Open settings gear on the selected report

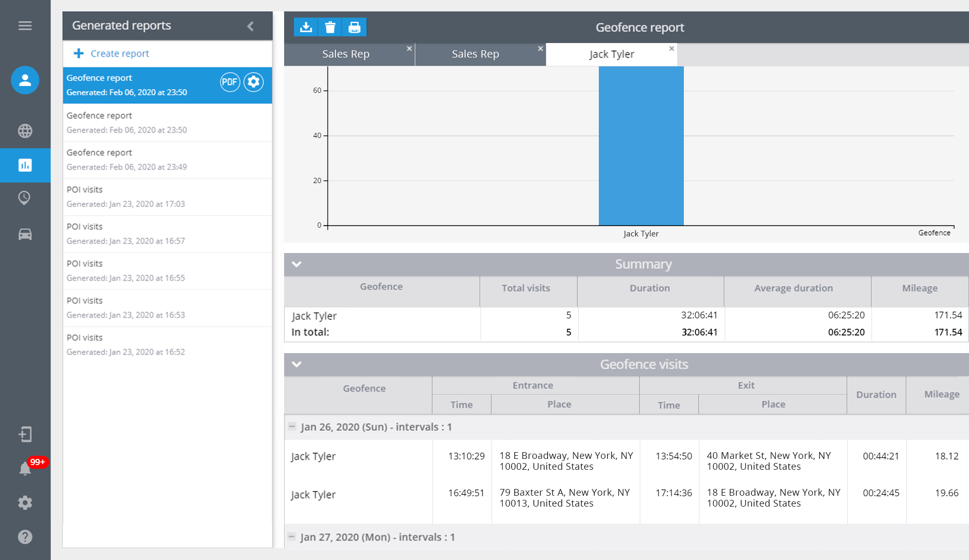point(254,82)
